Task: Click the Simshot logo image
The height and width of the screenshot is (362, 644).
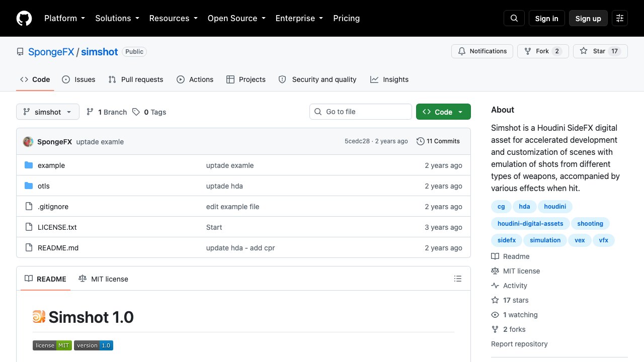Action: click(39, 317)
